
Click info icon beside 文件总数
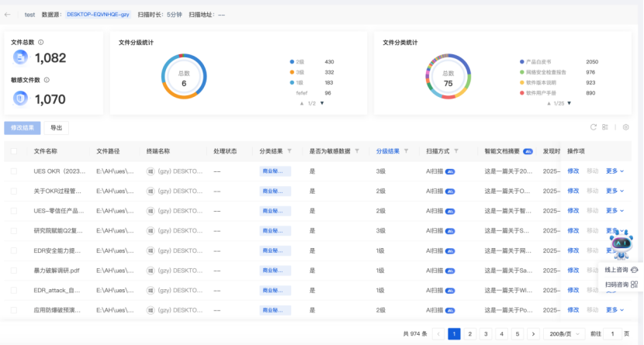tap(40, 43)
